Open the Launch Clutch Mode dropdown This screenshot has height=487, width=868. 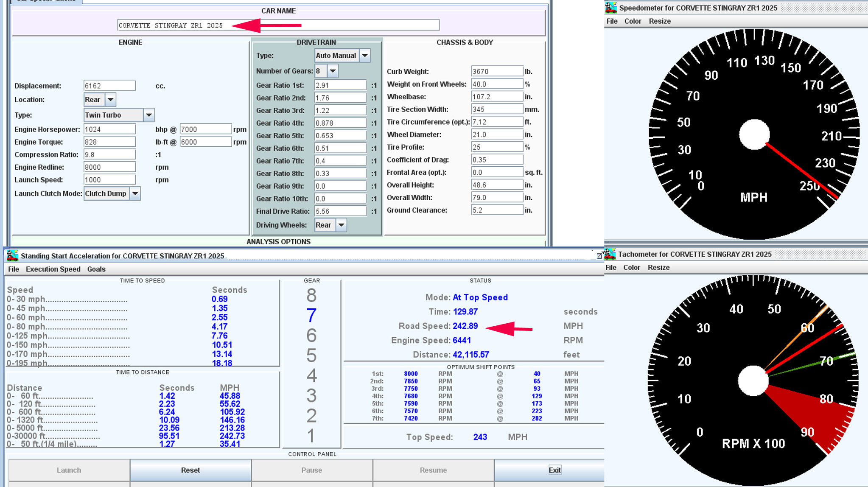[x=135, y=193]
